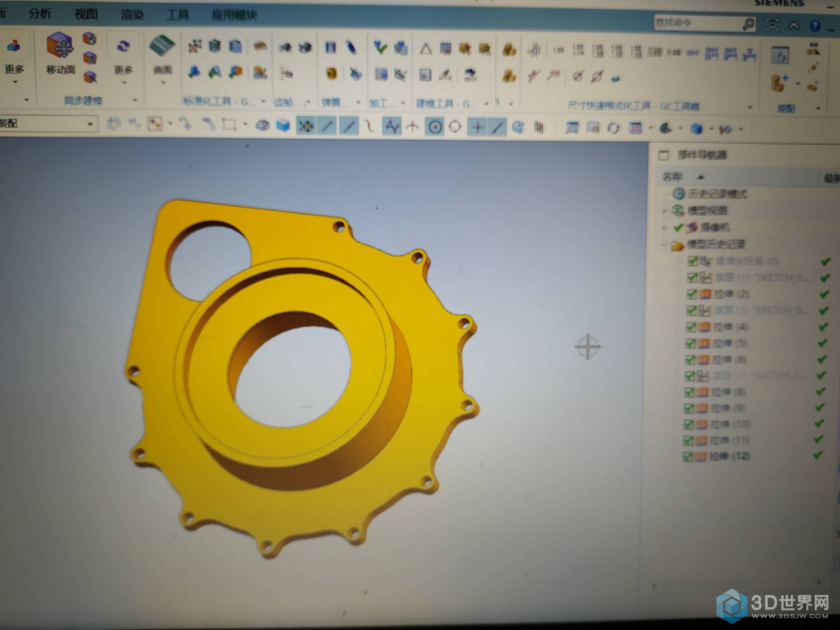The width and height of the screenshot is (840, 630).
Task: Click the assembly window icon in 装配 group
Action: [780, 56]
